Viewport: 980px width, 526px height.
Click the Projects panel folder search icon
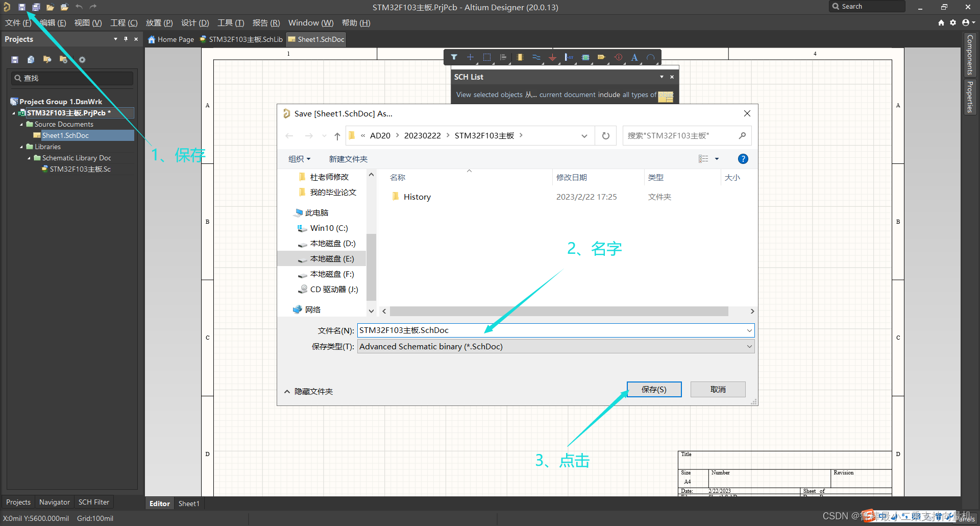47,60
